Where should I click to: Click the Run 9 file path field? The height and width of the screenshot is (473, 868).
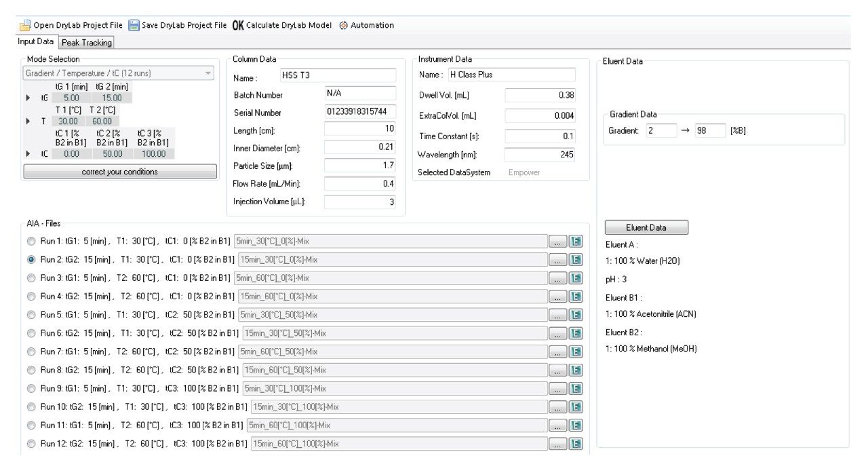[x=394, y=388]
